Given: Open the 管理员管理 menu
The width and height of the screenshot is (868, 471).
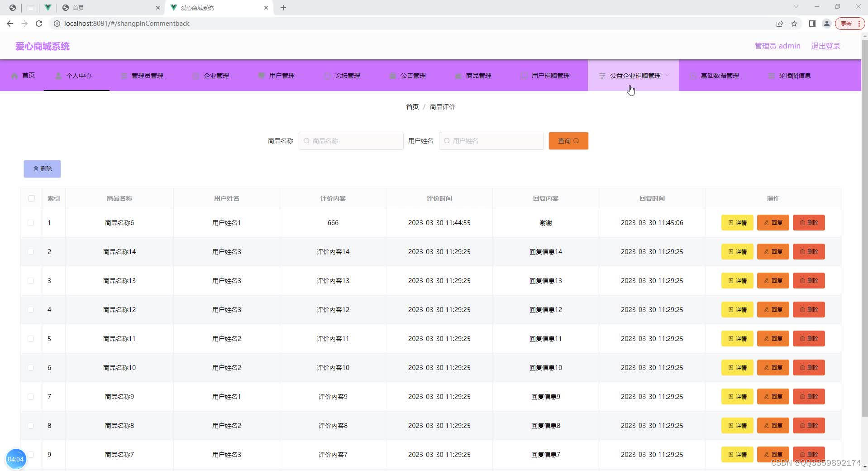Looking at the screenshot, I should click(x=142, y=75).
